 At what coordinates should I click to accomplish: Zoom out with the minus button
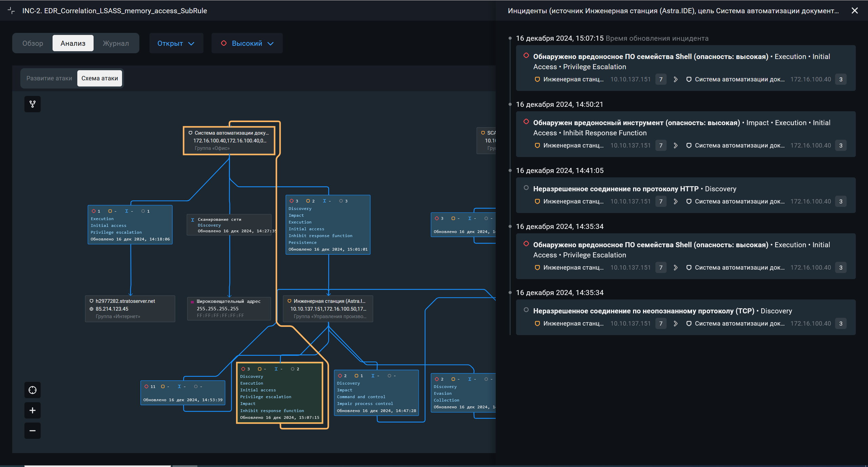33,431
